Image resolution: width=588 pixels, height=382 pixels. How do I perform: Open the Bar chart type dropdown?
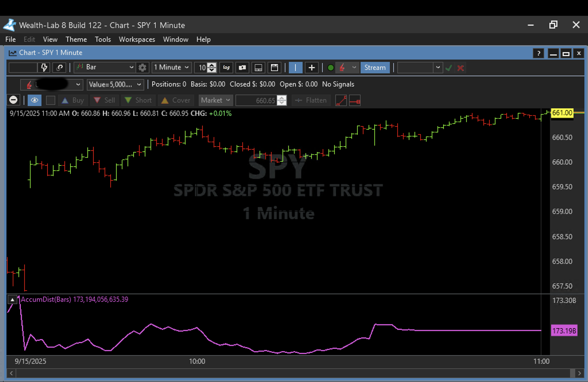(x=105, y=67)
